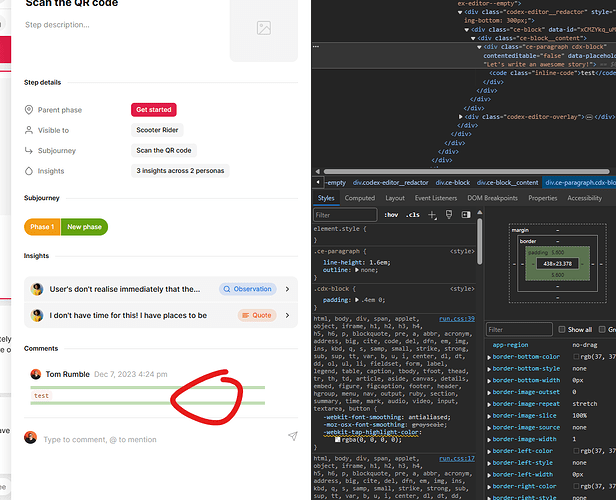Image resolution: width=616 pixels, height=500 pixels.
Task: Click the ellipsis beside the selected DOM node
Action: [316, 46]
